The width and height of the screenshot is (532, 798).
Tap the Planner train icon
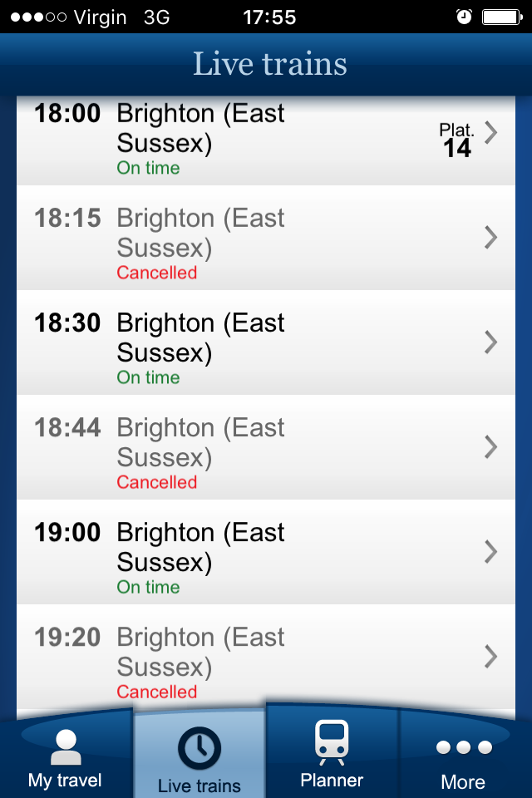tap(332, 742)
